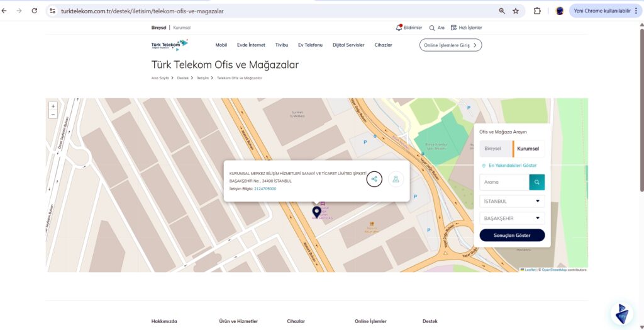644x330 pixels.
Task: Click the Online İşlemlere Giriş button
Action: [x=450, y=45]
